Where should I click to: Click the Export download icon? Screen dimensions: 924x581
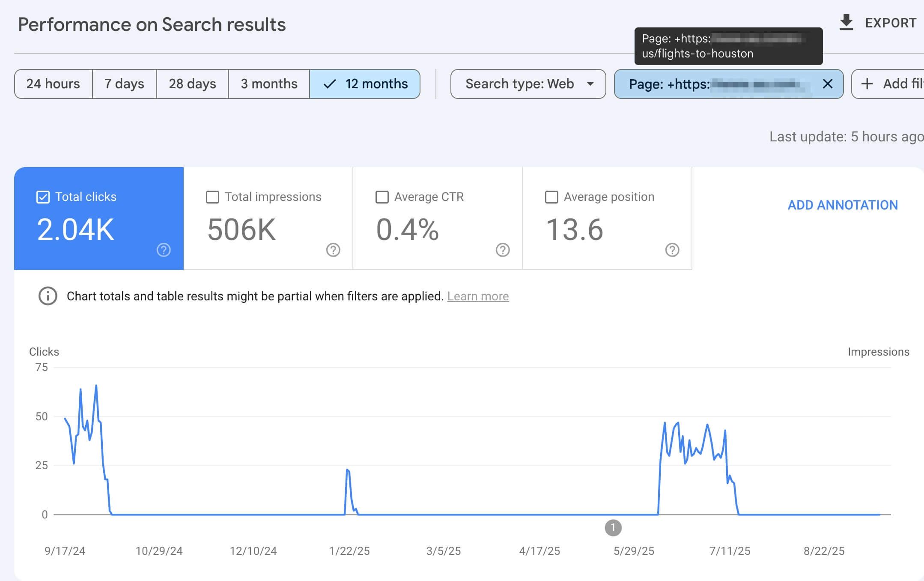click(x=846, y=23)
